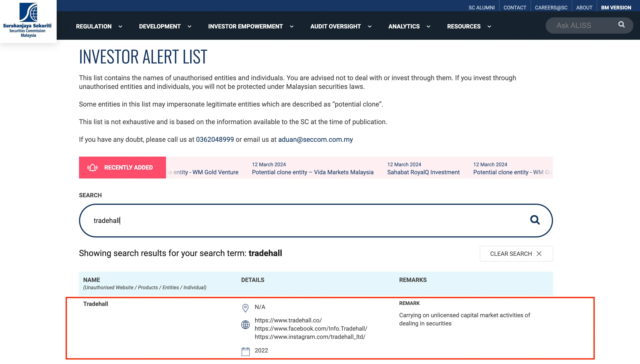This screenshot has width=640, height=364.
Task: Click the X icon in Clear Search
Action: 539,254
